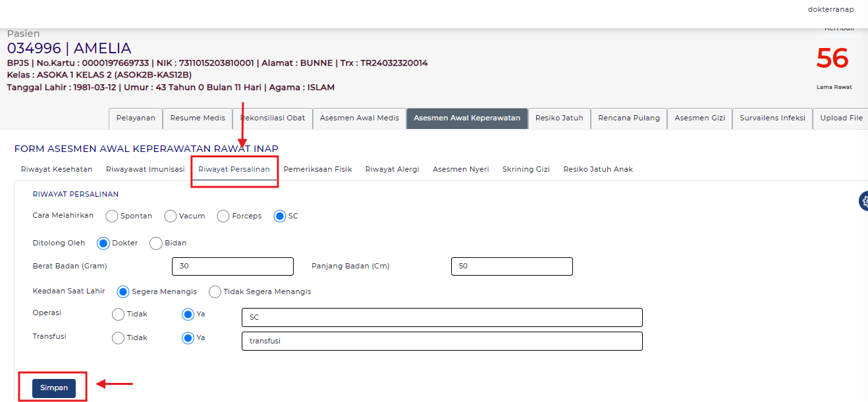Image resolution: width=868 pixels, height=402 pixels.
Task: Click the Simpan button
Action: tap(54, 388)
